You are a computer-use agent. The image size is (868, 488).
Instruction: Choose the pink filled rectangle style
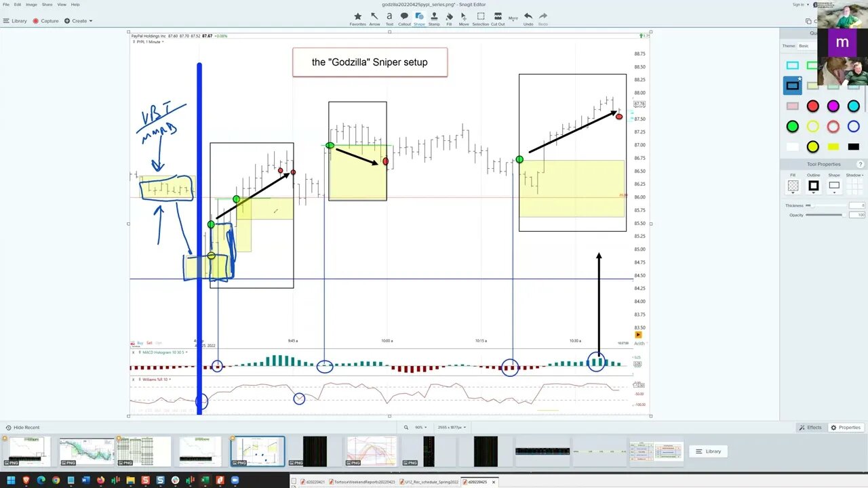[x=792, y=106]
